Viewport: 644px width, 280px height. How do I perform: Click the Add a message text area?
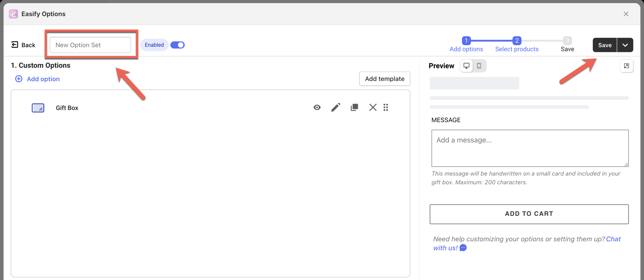tap(530, 148)
